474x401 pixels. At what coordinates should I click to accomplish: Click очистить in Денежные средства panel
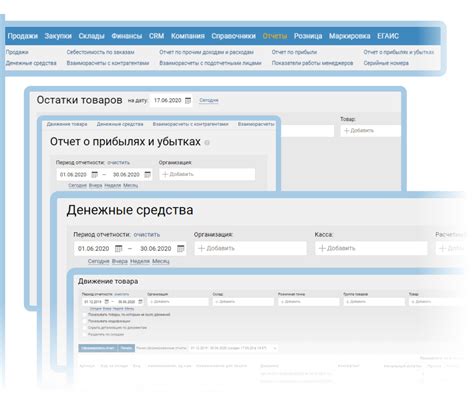pyautogui.click(x=147, y=235)
